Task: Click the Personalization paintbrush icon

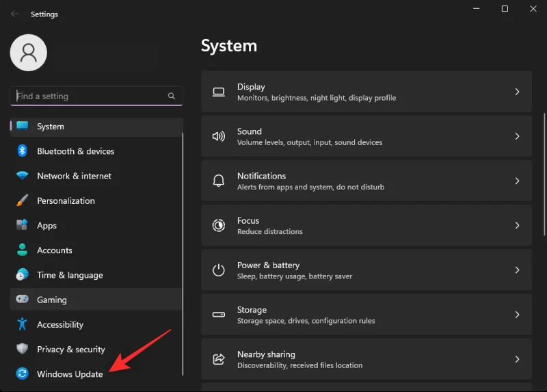Action: (23, 200)
